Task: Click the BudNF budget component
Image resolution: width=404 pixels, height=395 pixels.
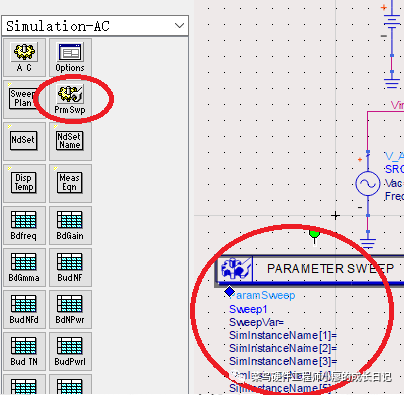Action: pyautogui.click(x=70, y=267)
